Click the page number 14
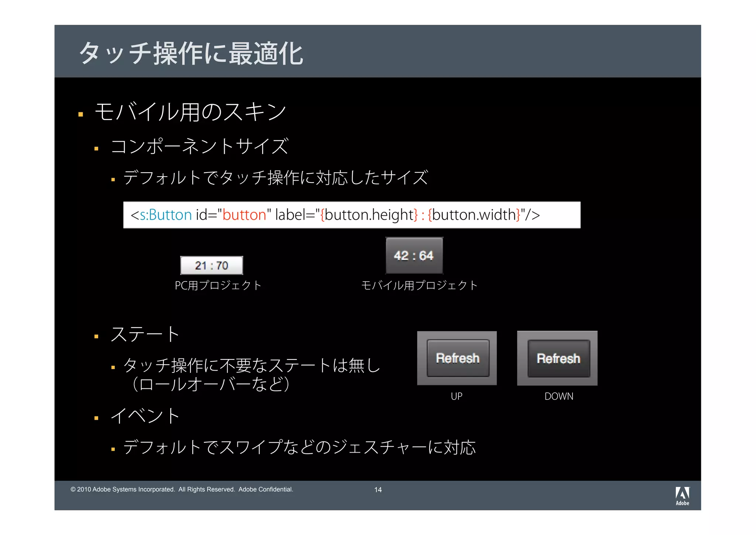 click(378, 490)
